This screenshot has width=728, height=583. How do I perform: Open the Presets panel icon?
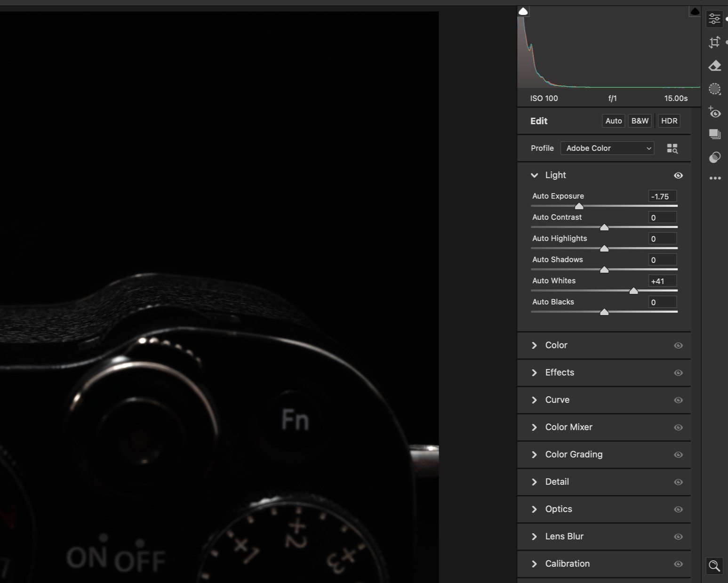pyautogui.click(x=715, y=157)
